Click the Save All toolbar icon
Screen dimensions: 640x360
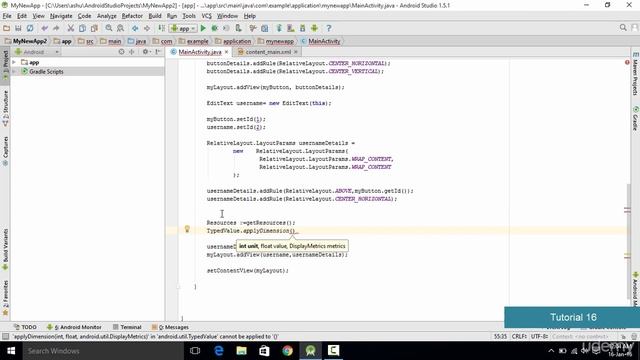18,28
